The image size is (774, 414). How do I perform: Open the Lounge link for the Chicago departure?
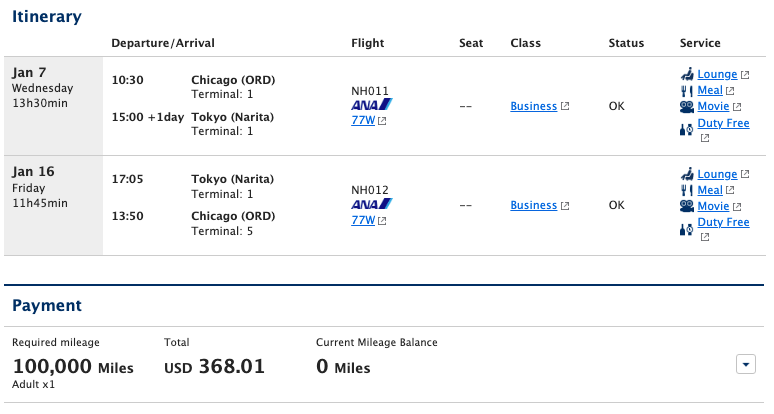click(x=717, y=74)
